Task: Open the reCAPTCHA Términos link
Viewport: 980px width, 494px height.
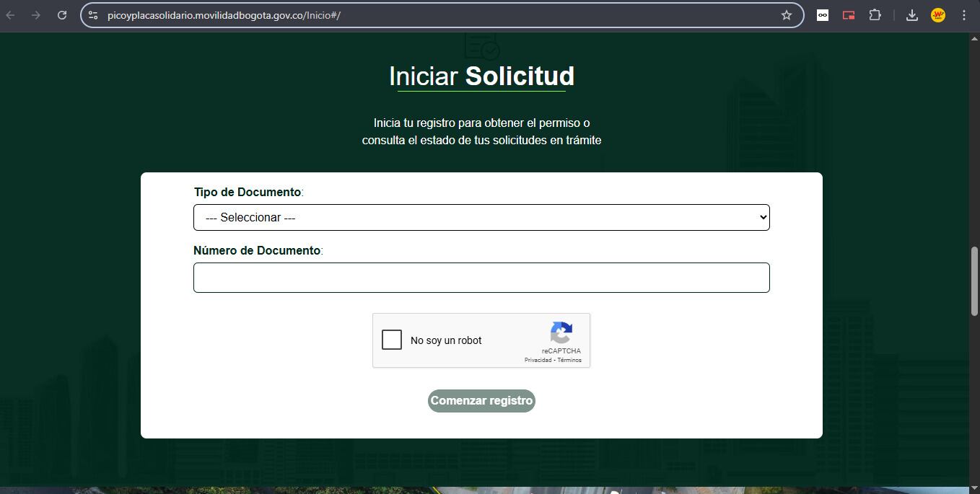Action: point(569,360)
